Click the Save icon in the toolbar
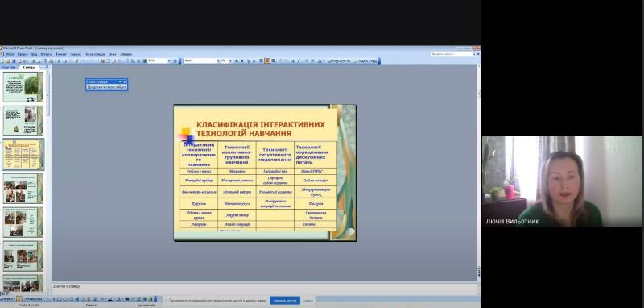This screenshot has width=644, height=308. click(14, 60)
